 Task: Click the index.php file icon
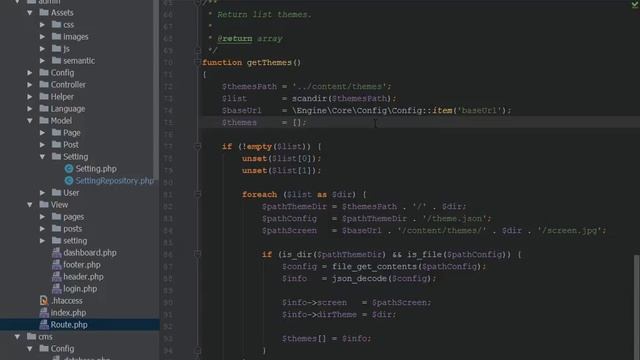tap(44, 313)
